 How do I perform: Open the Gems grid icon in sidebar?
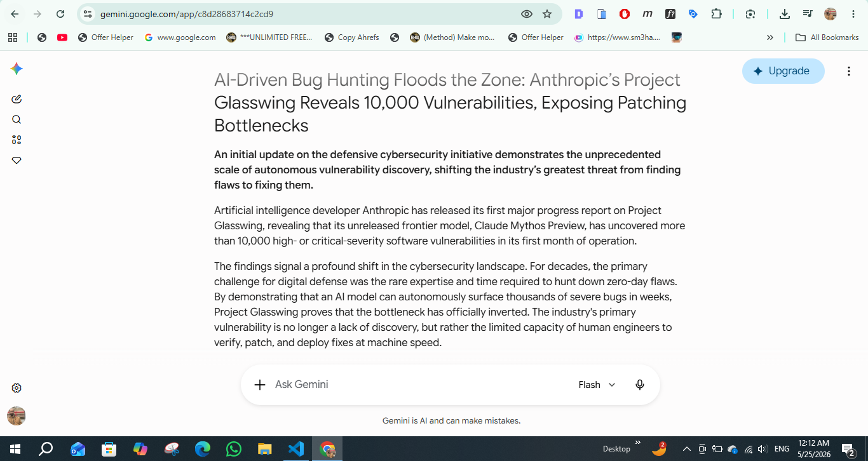click(17, 140)
